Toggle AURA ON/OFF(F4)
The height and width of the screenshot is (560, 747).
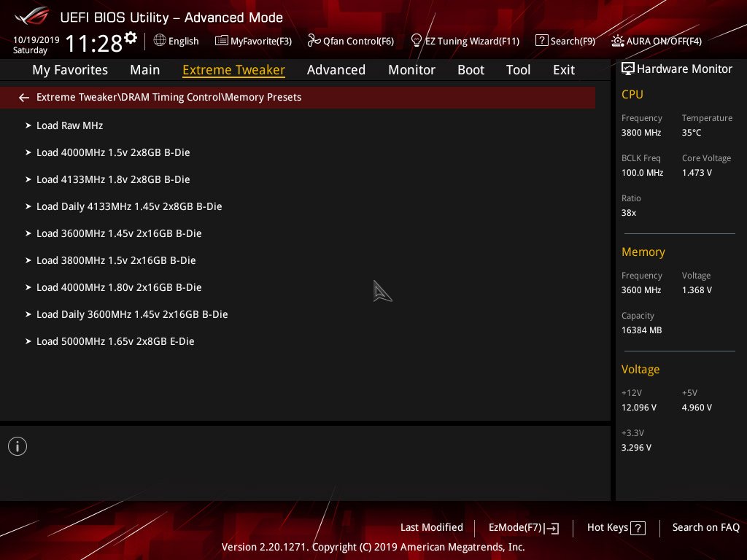664,42
